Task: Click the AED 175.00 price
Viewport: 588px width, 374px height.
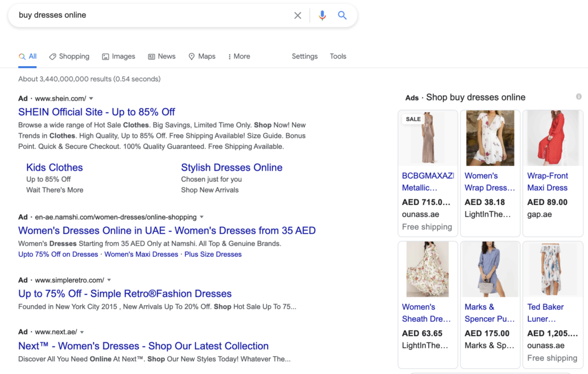Action: coord(487,333)
